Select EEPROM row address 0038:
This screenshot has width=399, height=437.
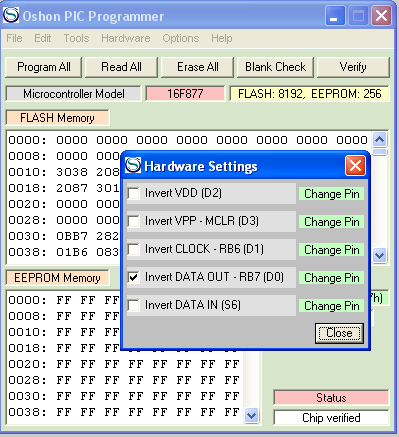[27, 412]
